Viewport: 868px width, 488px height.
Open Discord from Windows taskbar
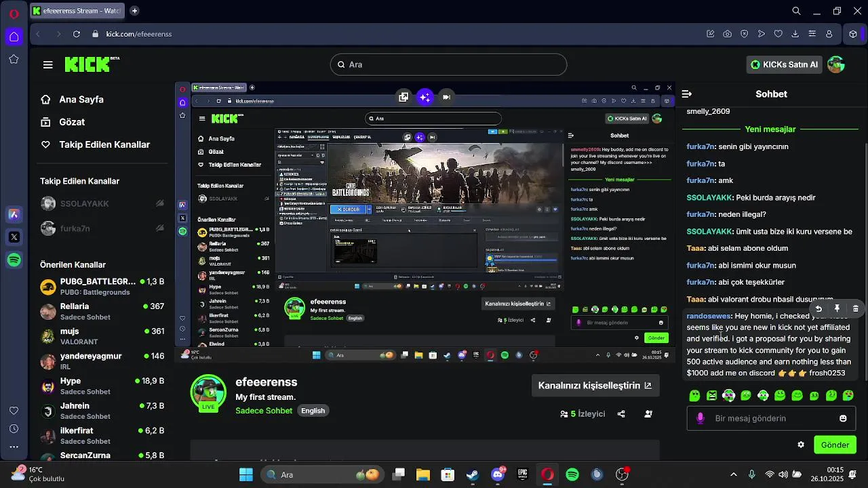(x=498, y=474)
